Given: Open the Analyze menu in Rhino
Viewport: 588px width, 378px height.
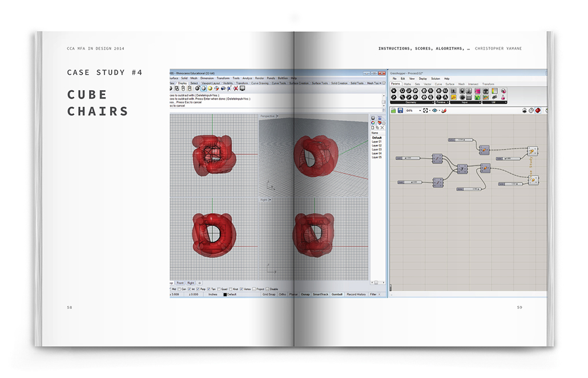Looking at the screenshot, I should [x=247, y=78].
